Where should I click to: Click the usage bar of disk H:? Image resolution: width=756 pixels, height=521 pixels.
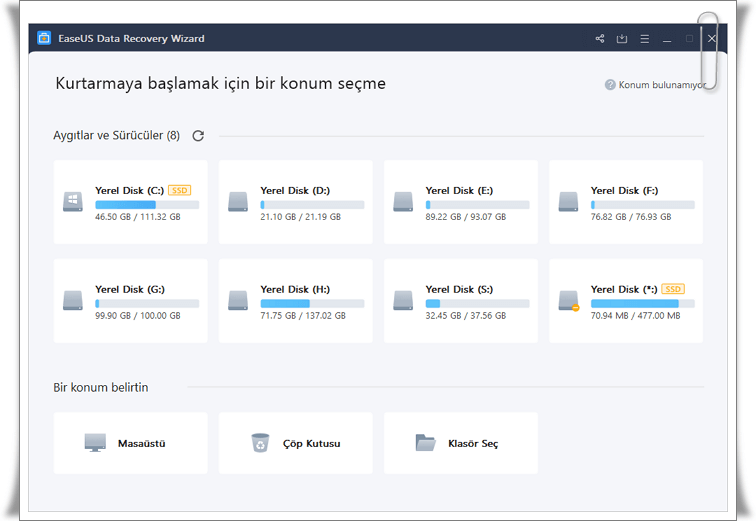(x=312, y=304)
